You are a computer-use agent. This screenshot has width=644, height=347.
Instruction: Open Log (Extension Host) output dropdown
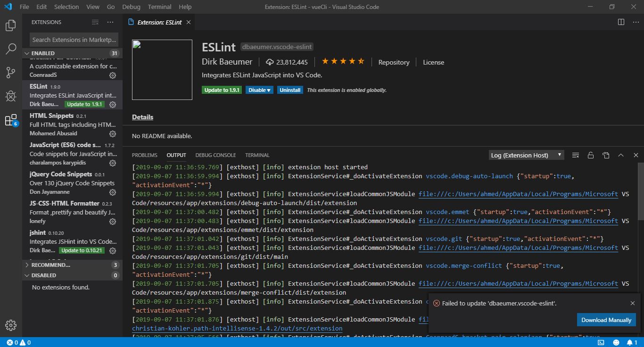click(526, 155)
